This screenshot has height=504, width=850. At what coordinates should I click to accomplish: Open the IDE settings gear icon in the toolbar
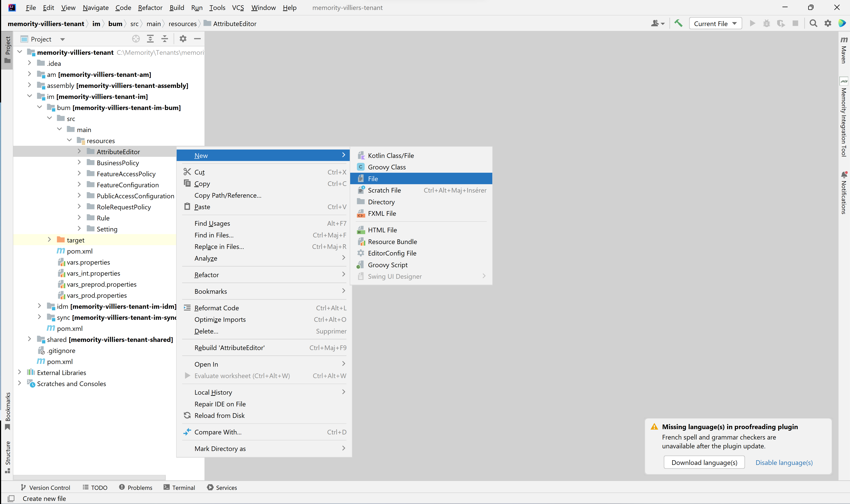[828, 23]
